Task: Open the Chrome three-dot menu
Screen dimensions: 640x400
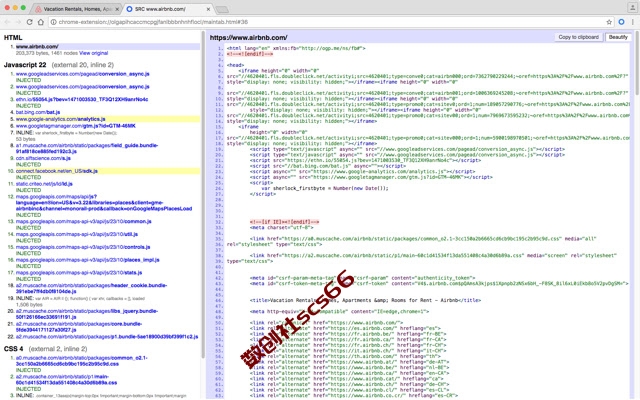Action: 633,22
